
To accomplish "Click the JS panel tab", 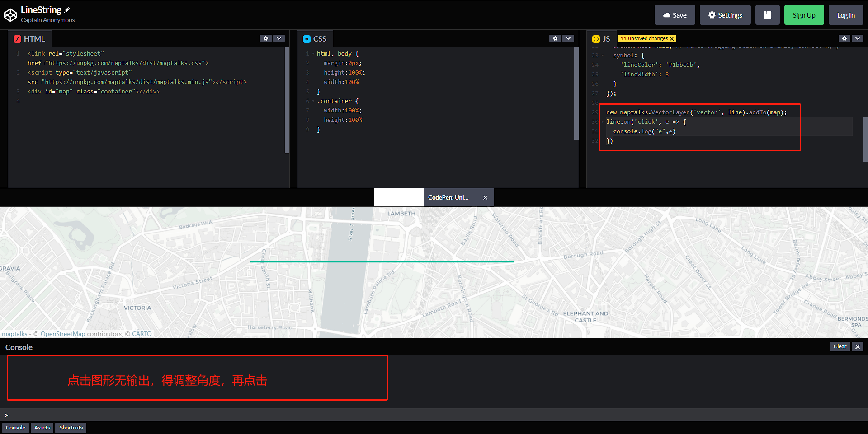I will coord(601,39).
